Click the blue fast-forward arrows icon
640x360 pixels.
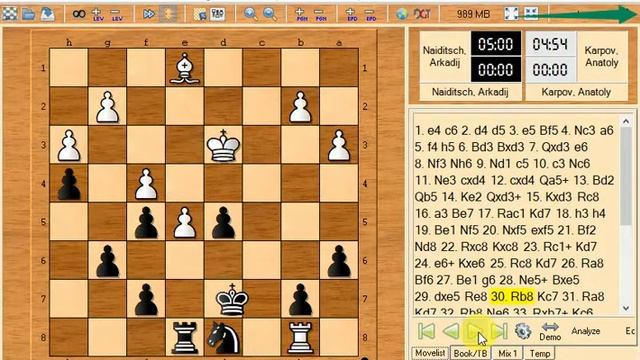[x=149, y=14]
